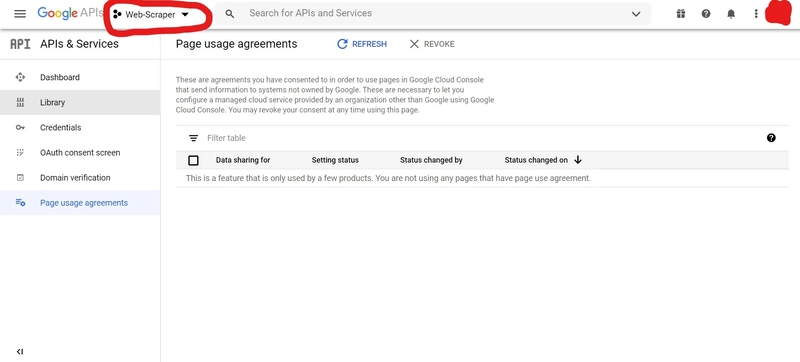Click the REFRESH button
Viewport: 800px width, 362px height.
(362, 44)
